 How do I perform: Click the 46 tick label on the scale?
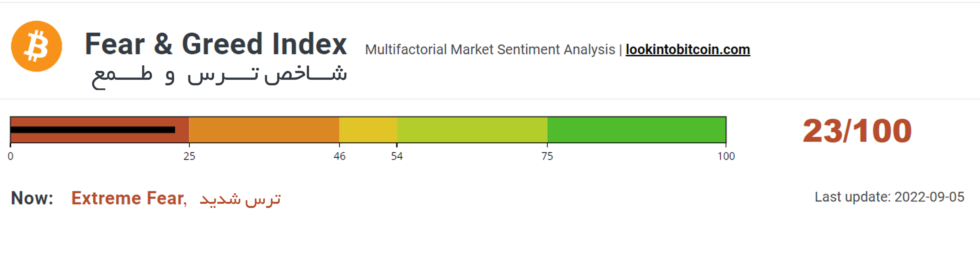coord(339,156)
